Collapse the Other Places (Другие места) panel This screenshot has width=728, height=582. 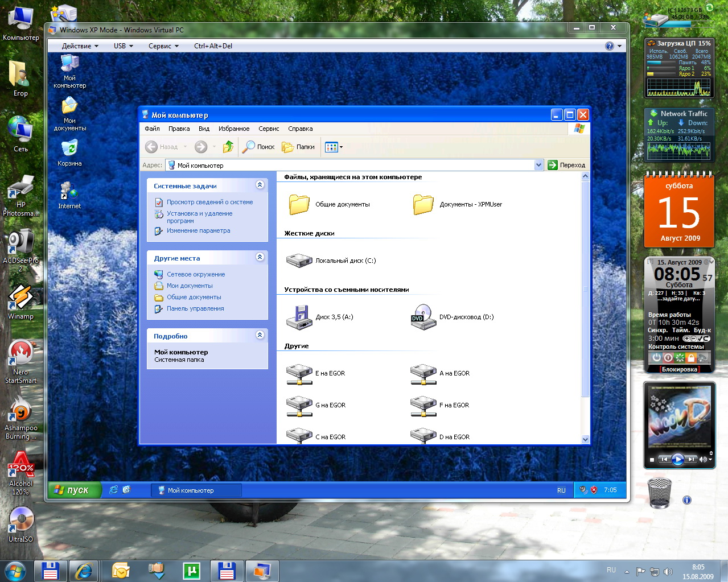[x=260, y=257]
